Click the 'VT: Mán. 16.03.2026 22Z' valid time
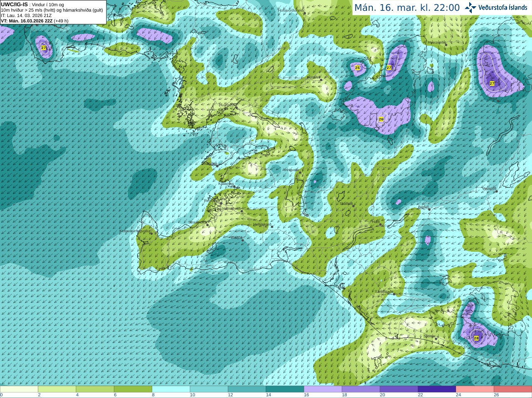 tap(27, 21)
